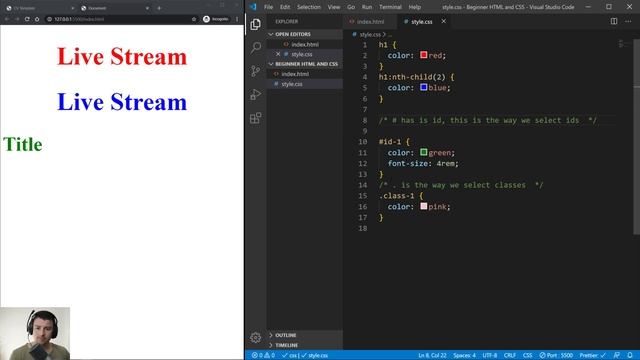Image resolution: width=640 pixels, height=360 pixels.
Task: Change indentation via Spaces: 4
Action: click(x=464, y=355)
